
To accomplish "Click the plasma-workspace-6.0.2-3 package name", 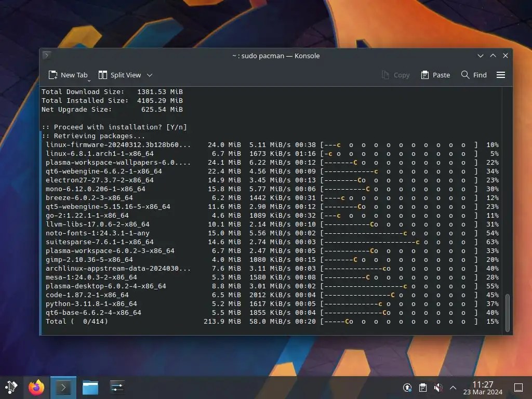I will [110, 251].
